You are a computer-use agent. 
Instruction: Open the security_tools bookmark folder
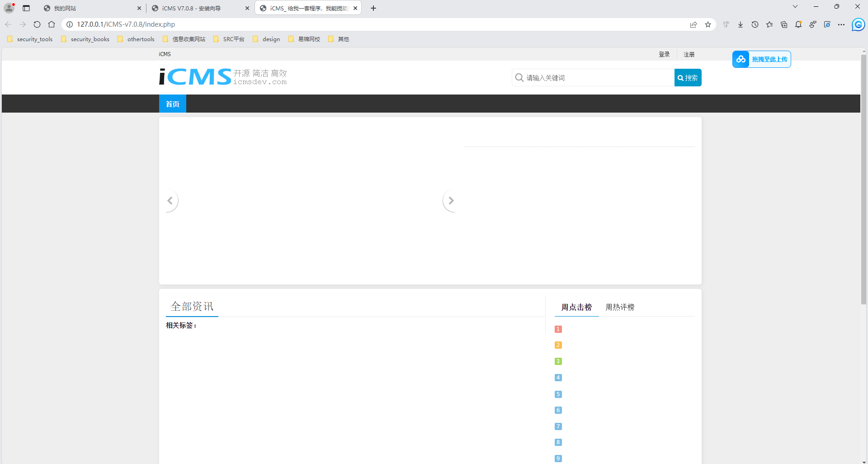pos(30,39)
